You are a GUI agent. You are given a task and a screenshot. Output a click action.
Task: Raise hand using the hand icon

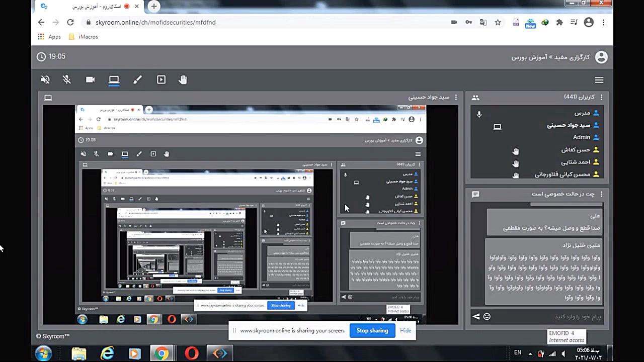pos(183,79)
